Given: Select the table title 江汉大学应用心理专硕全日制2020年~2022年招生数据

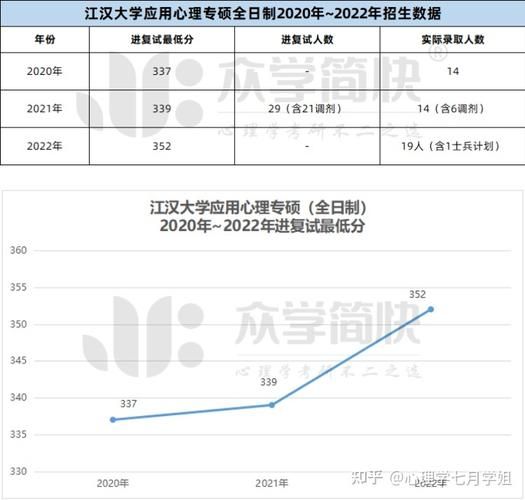Looking at the screenshot, I should pos(262,14).
